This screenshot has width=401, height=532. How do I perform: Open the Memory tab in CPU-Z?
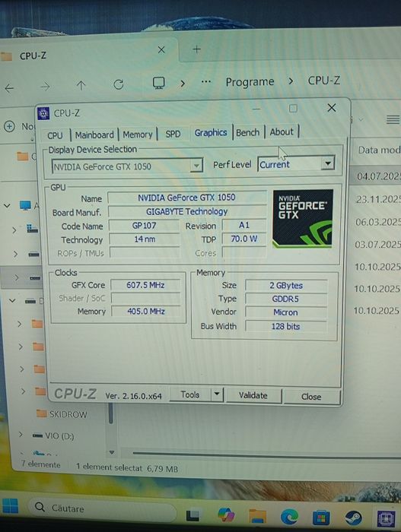138,135
